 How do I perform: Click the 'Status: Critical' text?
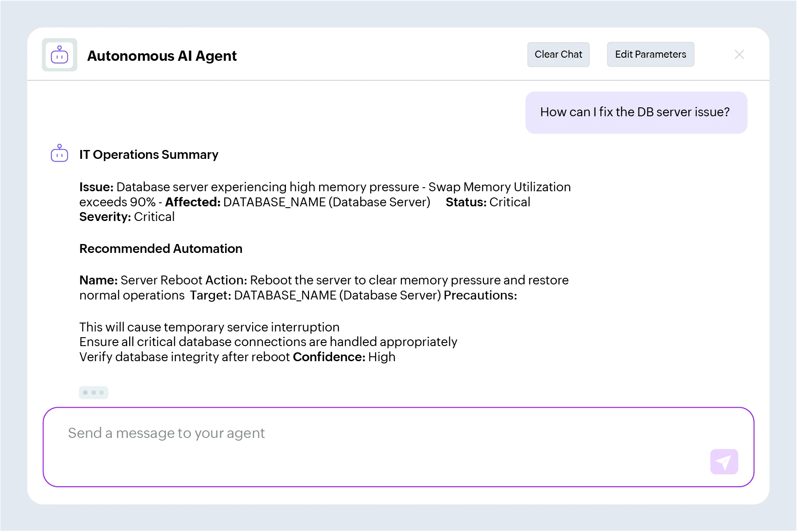[x=488, y=202]
